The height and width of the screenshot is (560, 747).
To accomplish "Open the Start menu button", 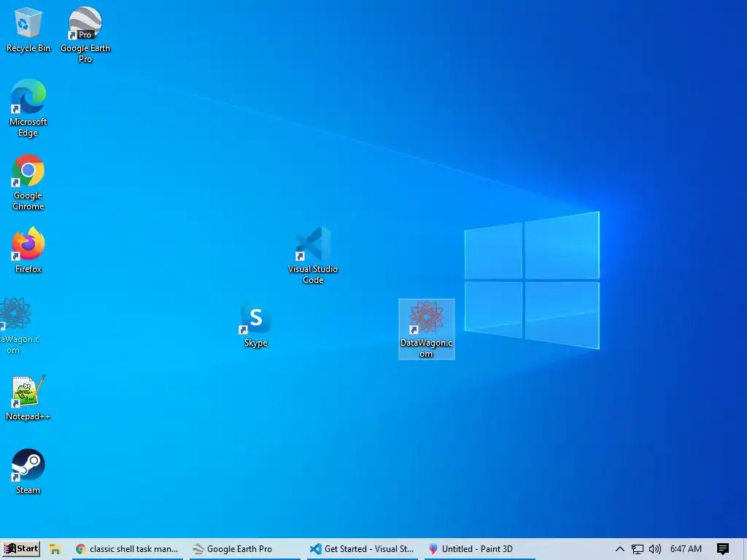I will pyautogui.click(x=21, y=548).
